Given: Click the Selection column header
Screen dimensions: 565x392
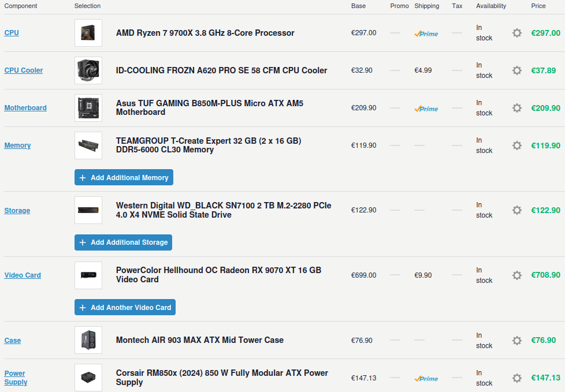Looking at the screenshot, I should 87,6.
